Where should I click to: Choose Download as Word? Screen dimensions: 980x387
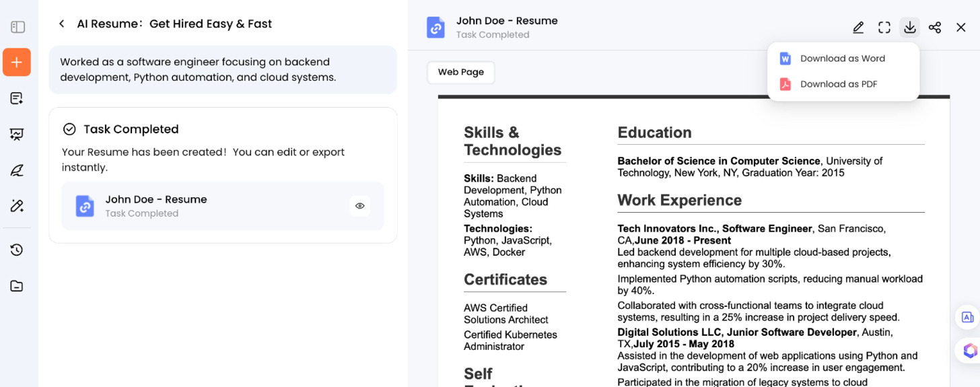[x=842, y=59]
